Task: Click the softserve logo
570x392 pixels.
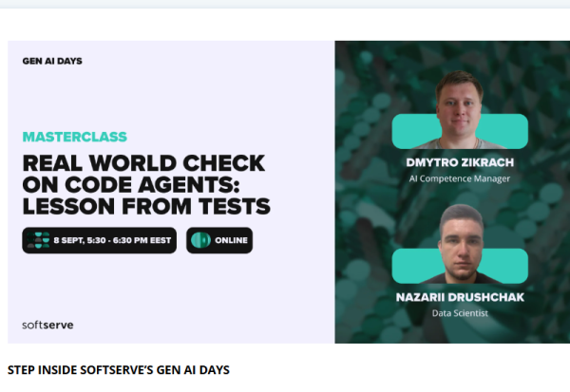Action: point(47,325)
